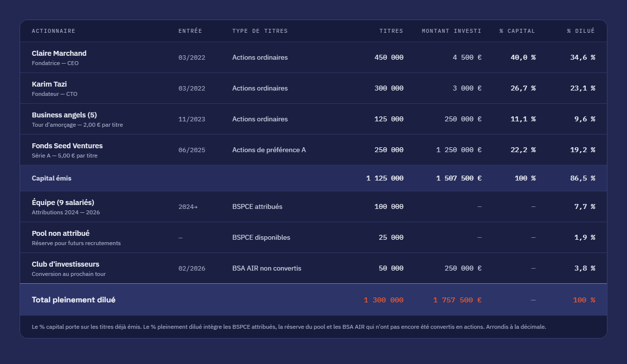Click the 3 000 € amount
This screenshot has width=627, height=364.
[x=467, y=89]
